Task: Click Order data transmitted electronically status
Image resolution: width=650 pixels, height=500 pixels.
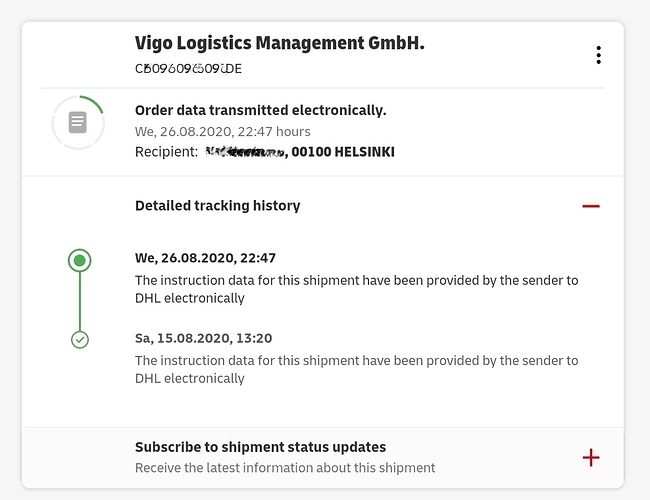Action: point(260,110)
